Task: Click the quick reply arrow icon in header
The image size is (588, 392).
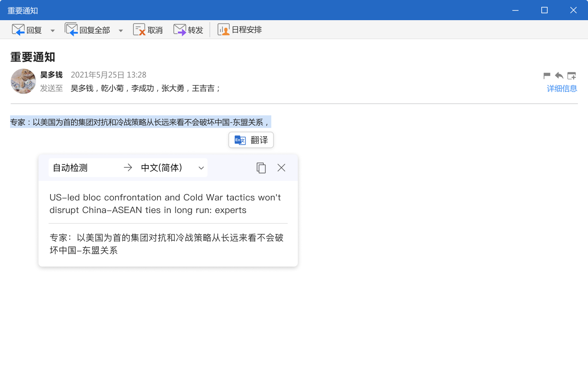Action: [x=559, y=76]
